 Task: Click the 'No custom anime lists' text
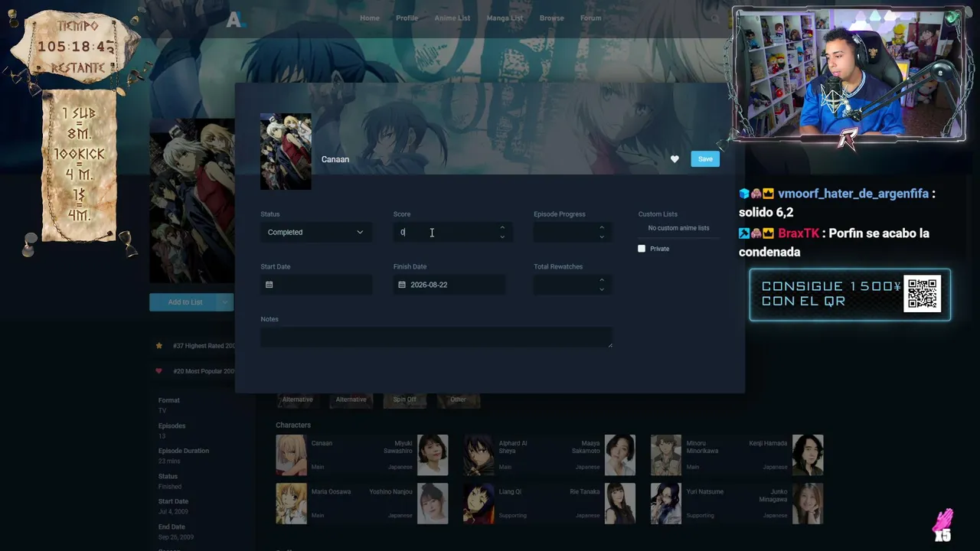[x=678, y=228]
